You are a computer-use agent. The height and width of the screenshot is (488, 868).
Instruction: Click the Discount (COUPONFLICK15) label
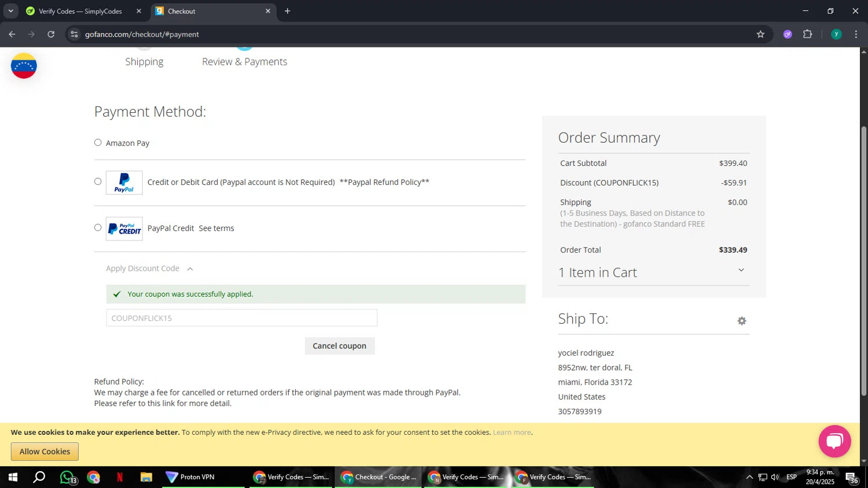pyautogui.click(x=609, y=183)
